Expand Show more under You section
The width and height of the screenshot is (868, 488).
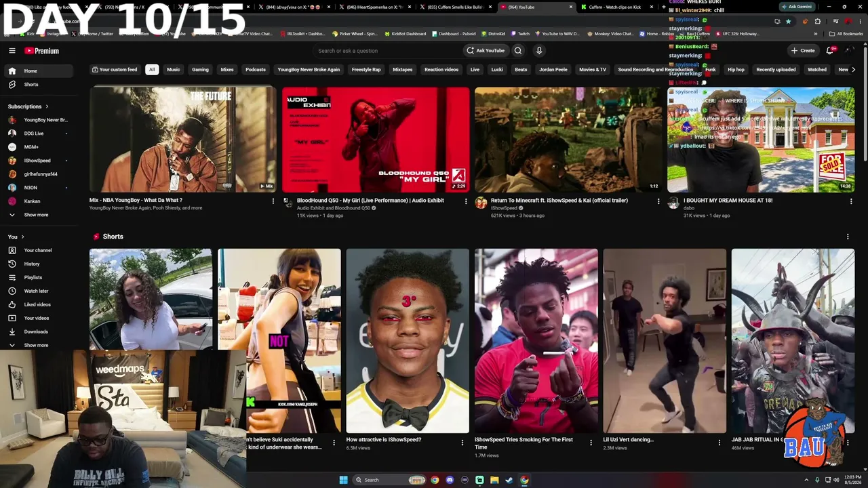(x=39, y=345)
